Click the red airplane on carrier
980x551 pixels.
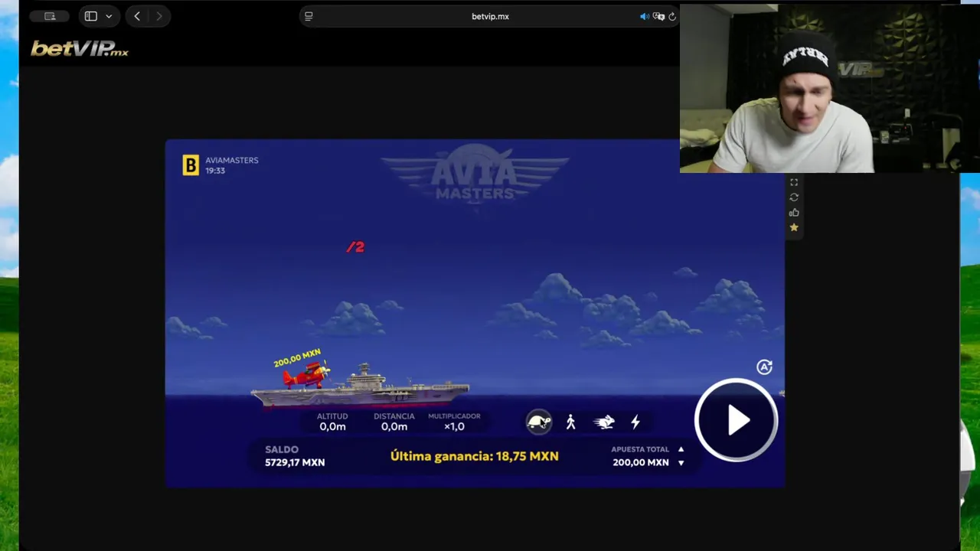click(x=306, y=375)
